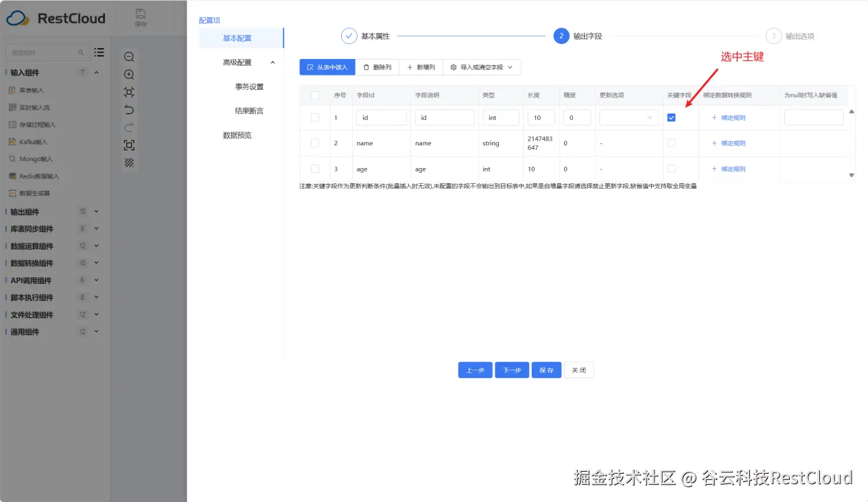Proceed with the 下一步 button

click(512, 370)
